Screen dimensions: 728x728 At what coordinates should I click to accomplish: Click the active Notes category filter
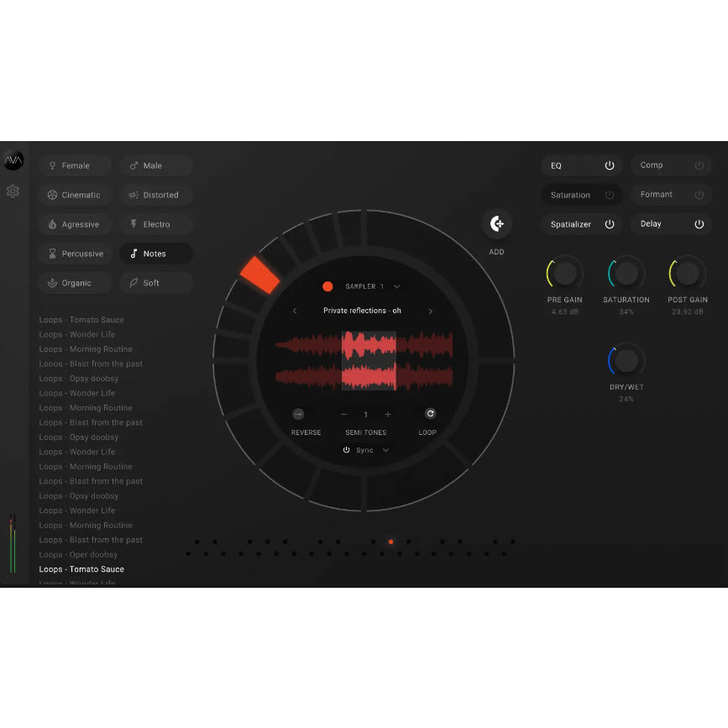(x=156, y=254)
